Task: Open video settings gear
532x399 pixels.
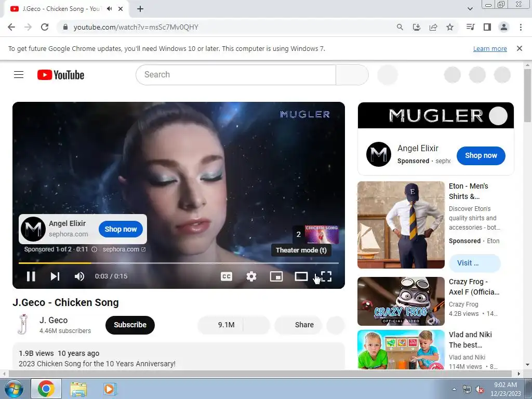Action: pyautogui.click(x=251, y=276)
